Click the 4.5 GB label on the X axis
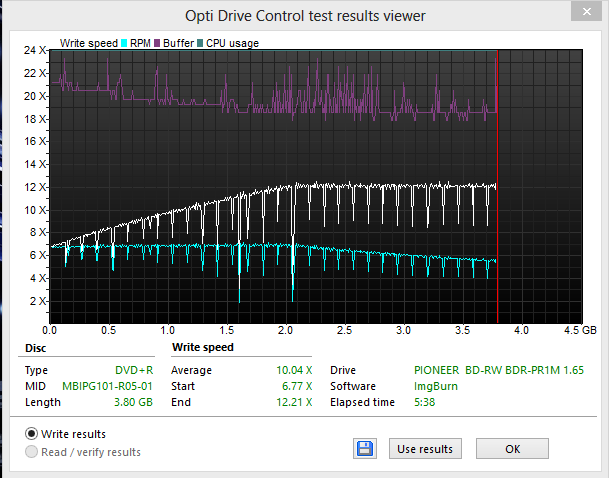The image size is (609, 478). coord(580,330)
